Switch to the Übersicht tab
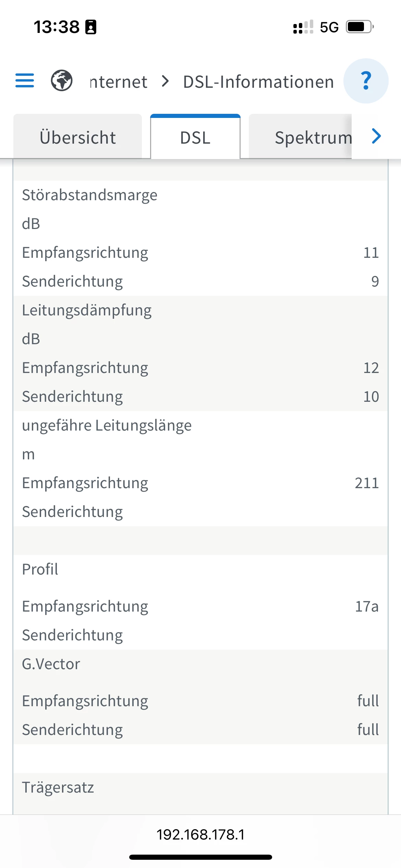The width and height of the screenshot is (401, 868). tap(78, 137)
